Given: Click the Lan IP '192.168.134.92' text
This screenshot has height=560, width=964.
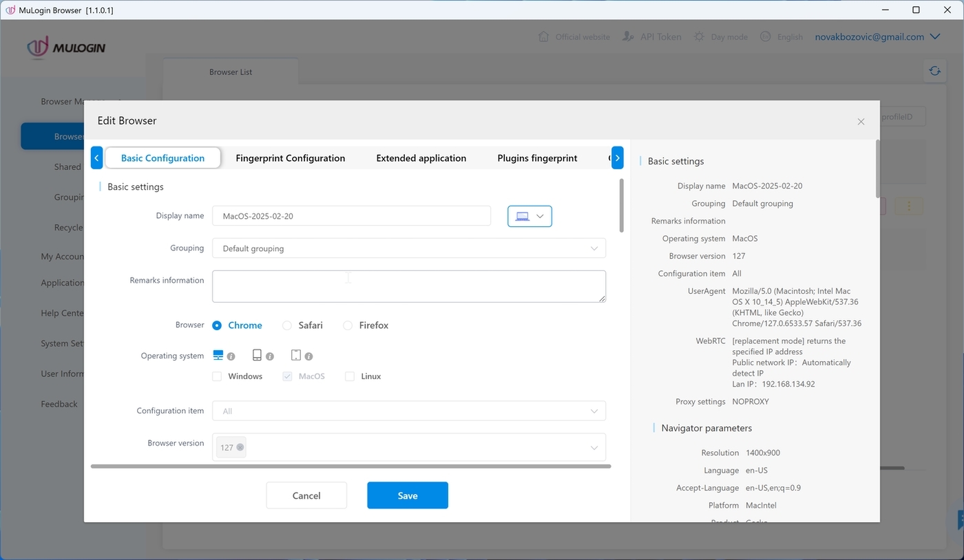Looking at the screenshot, I should click(788, 385).
